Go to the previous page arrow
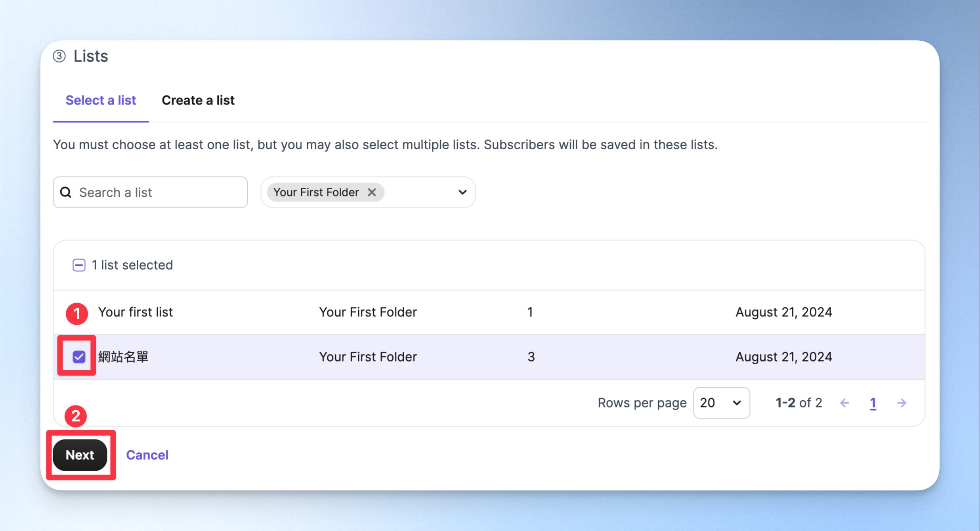The image size is (980, 531). (844, 403)
